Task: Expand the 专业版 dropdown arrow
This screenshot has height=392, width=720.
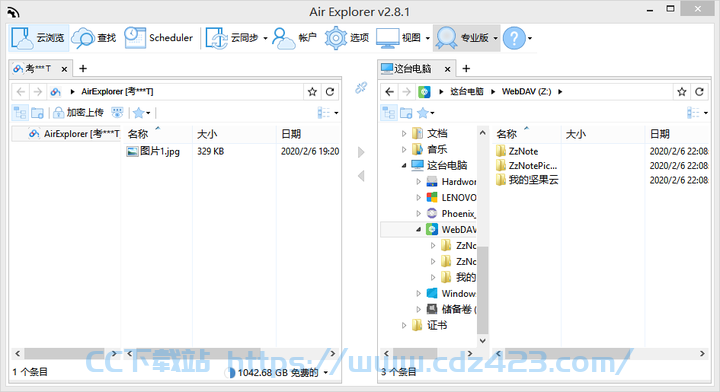Action: 495,38
